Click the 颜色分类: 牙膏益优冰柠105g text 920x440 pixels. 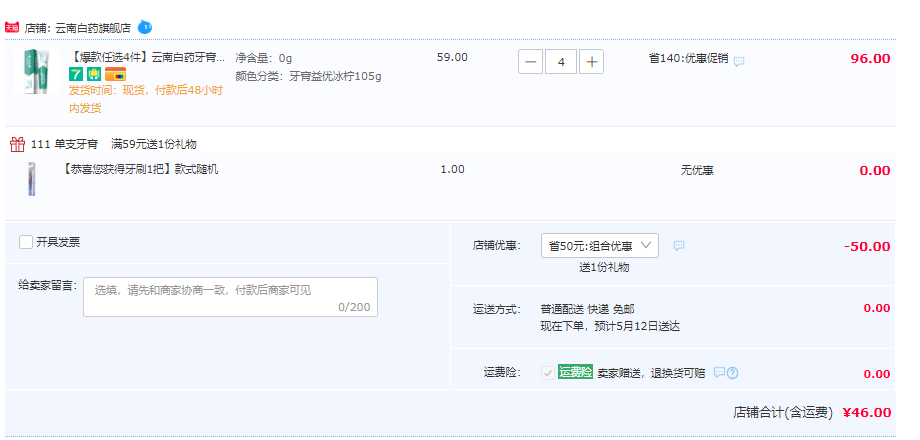309,76
